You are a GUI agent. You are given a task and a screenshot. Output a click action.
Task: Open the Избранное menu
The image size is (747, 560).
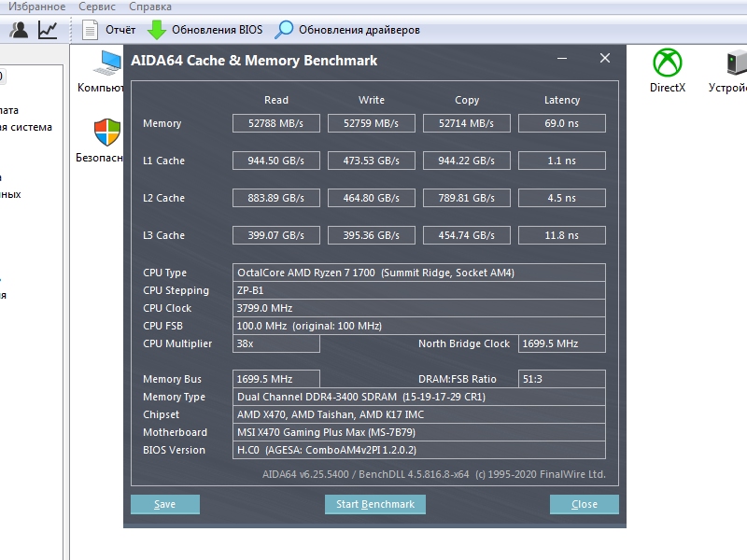(36, 7)
